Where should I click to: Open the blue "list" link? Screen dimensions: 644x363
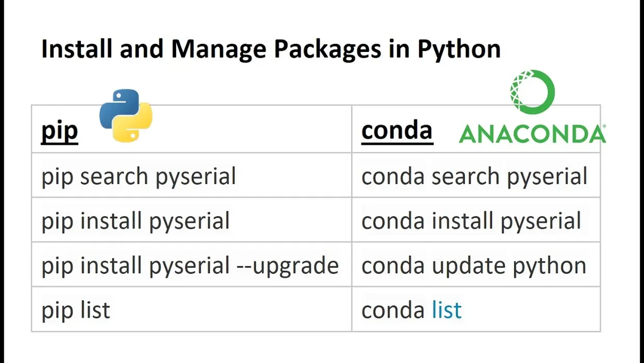point(447,310)
